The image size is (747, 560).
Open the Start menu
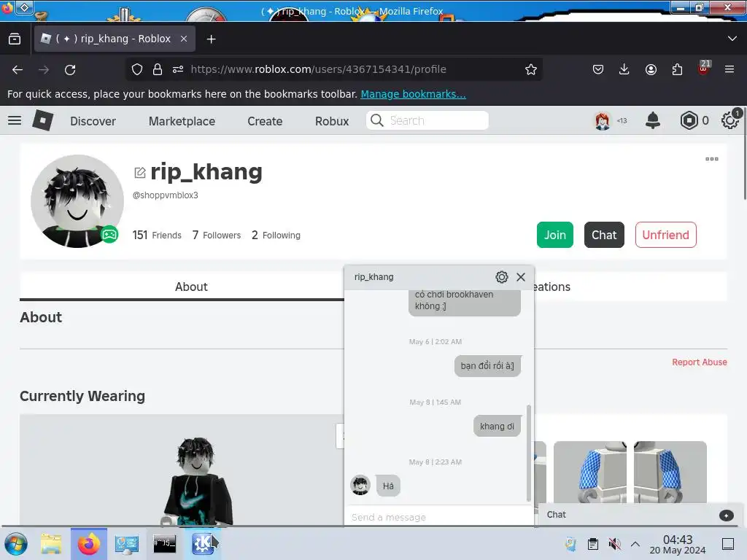pyautogui.click(x=16, y=544)
